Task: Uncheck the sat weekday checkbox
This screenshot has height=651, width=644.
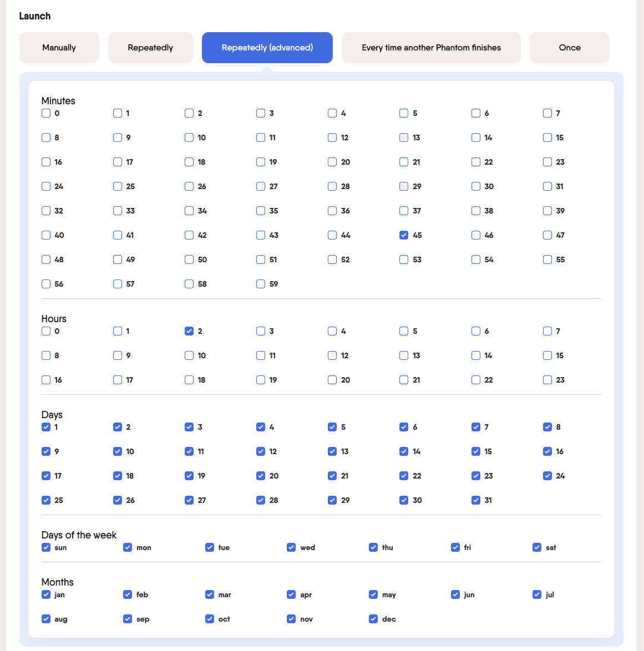Action: point(537,547)
